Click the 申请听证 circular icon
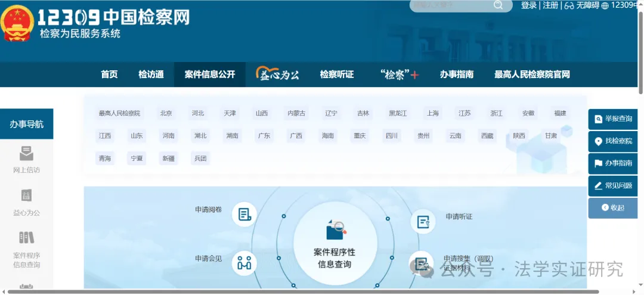This screenshot has width=644, height=295. coord(423,222)
